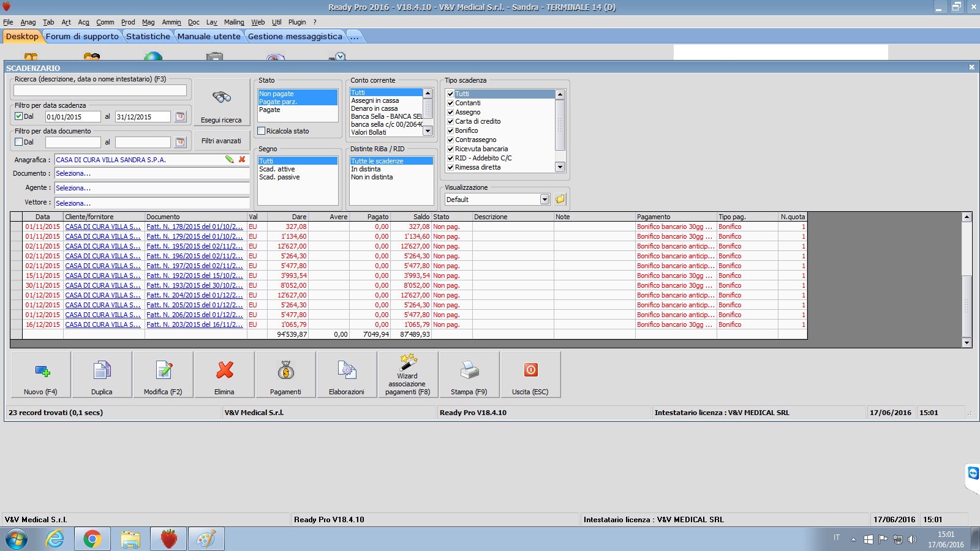Screen dimensions: 980x551
Task: Select In distinta in Distinte RiBa list
Action: point(366,169)
